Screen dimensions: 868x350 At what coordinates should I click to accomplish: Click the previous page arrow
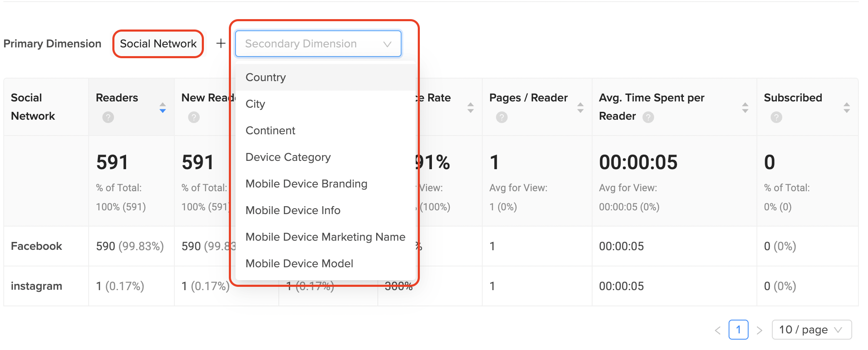click(x=717, y=330)
